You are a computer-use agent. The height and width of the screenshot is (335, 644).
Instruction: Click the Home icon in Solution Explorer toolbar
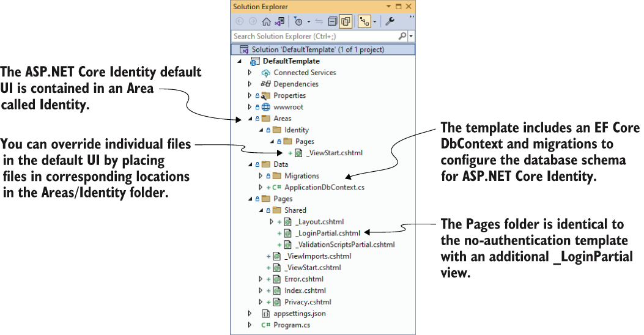tap(267, 21)
